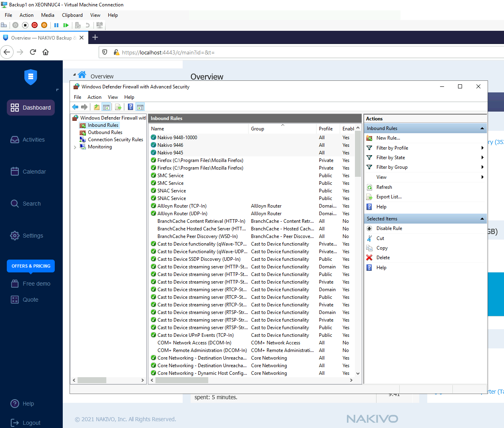Open the VM Connection Media menu

point(48,15)
